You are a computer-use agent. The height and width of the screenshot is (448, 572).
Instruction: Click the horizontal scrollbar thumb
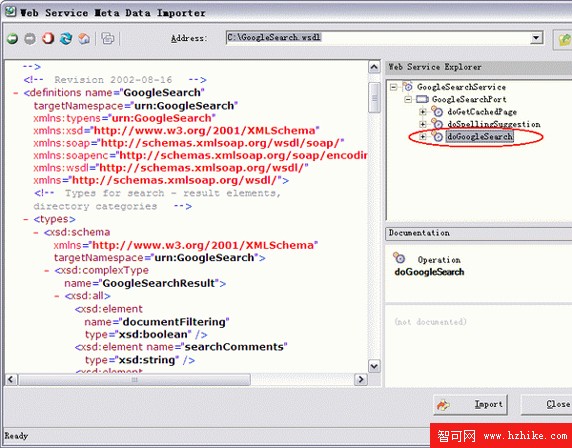(x=134, y=379)
